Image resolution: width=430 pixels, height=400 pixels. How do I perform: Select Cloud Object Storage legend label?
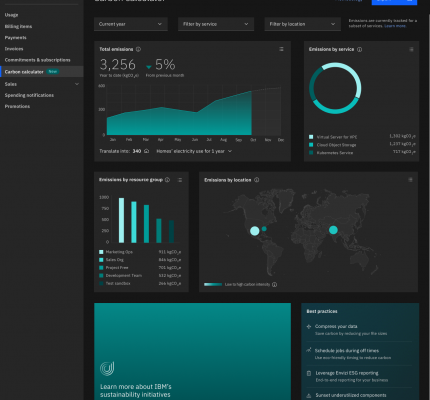[x=336, y=145]
